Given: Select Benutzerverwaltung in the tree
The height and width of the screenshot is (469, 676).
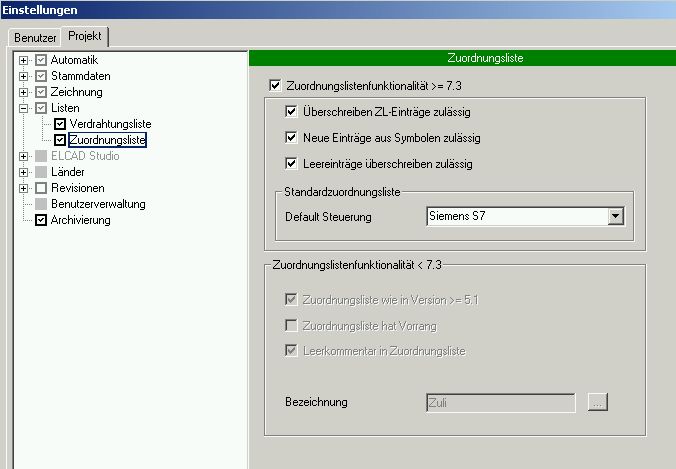Looking at the screenshot, I should point(98,204).
